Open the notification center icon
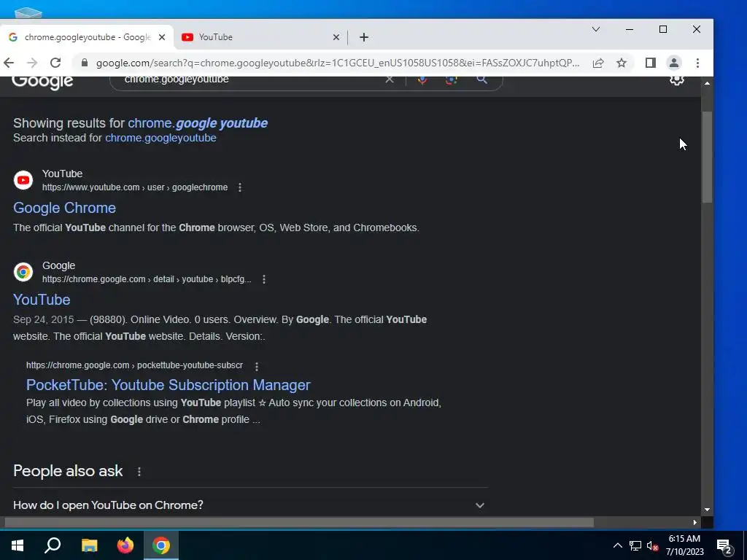This screenshot has width=747, height=560. (x=724, y=547)
